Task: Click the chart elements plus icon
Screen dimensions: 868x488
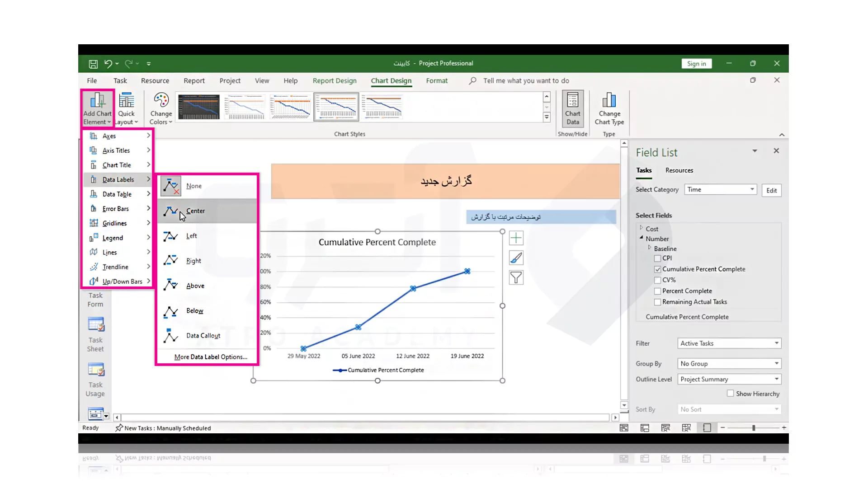Action: click(516, 238)
